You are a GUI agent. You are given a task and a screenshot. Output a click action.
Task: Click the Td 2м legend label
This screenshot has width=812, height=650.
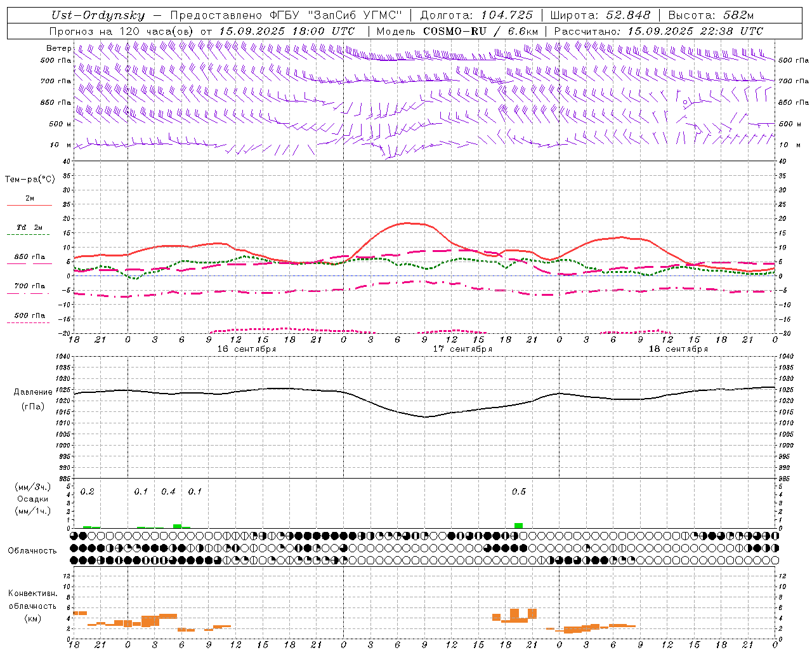point(30,227)
